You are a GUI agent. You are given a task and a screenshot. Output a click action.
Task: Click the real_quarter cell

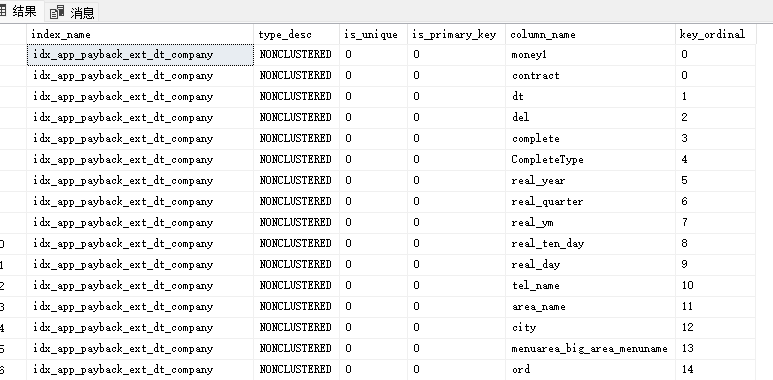pos(591,202)
